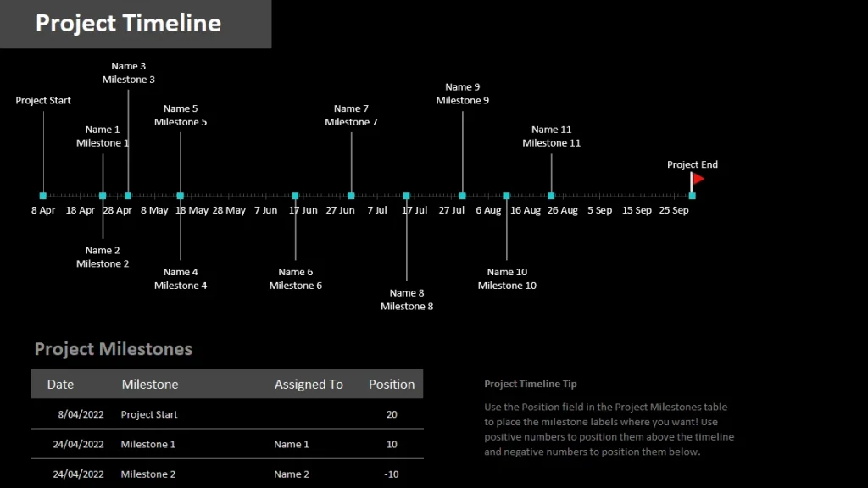Viewport: 868px width, 488px height.
Task: Click the Name 1 Milestone 1 label
Action: pos(103,136)
